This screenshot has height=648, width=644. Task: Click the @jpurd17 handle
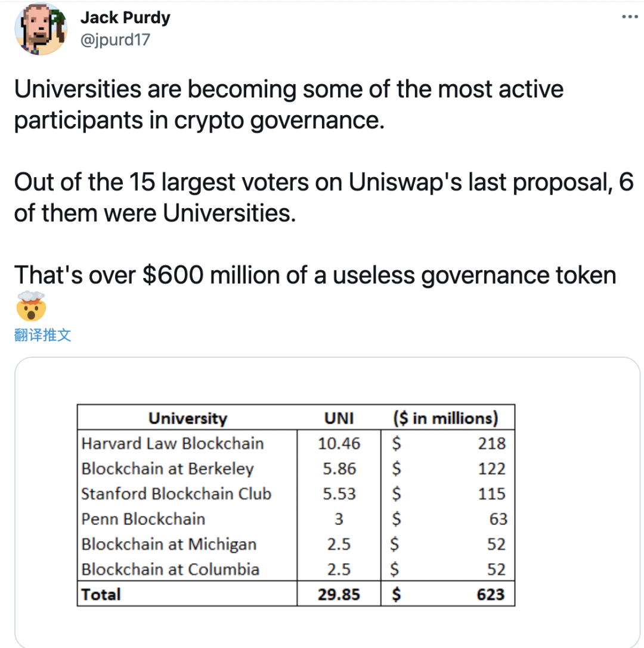[115, 39]
